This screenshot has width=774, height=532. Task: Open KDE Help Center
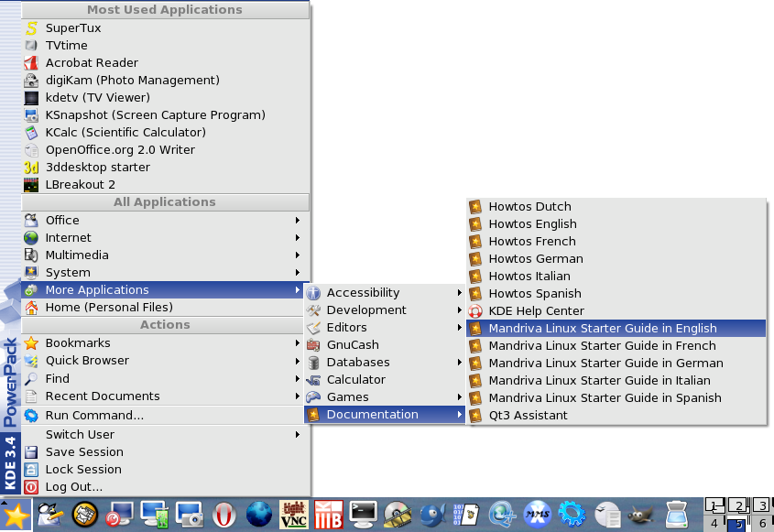click(616, 311)
